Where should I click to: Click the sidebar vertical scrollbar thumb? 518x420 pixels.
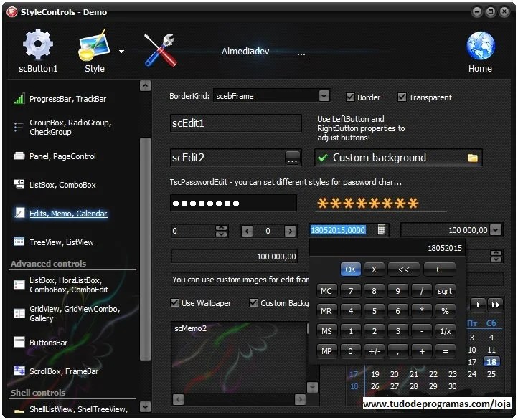146,249
